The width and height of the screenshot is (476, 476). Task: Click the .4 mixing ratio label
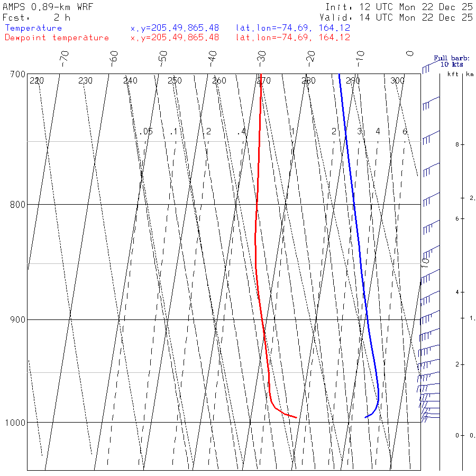[x=241, y=132]
